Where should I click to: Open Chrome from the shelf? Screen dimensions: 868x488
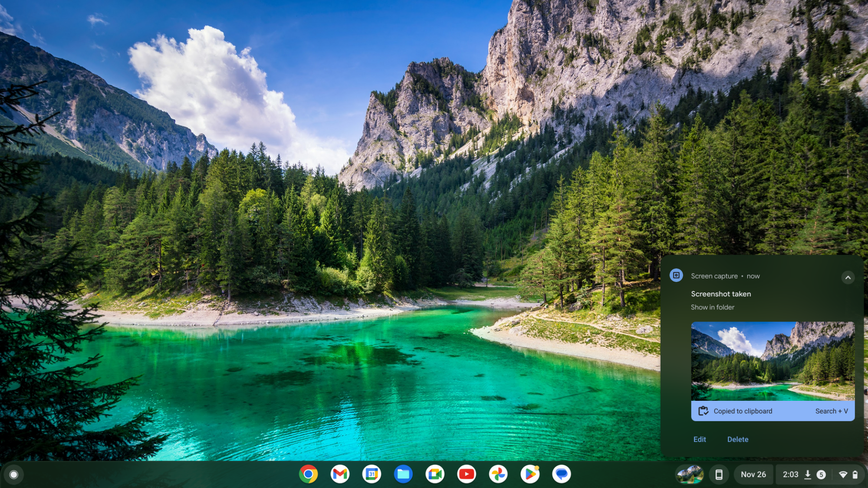point(309,474)
